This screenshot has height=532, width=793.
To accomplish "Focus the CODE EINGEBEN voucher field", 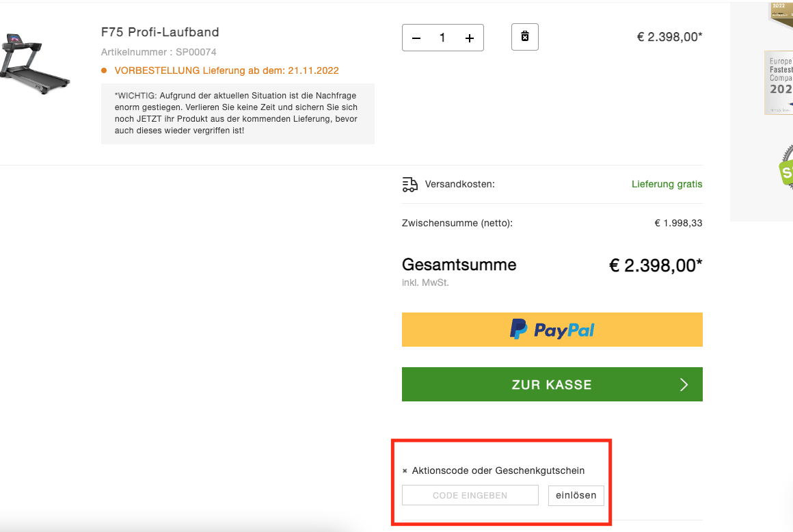I will coord(470,496).
